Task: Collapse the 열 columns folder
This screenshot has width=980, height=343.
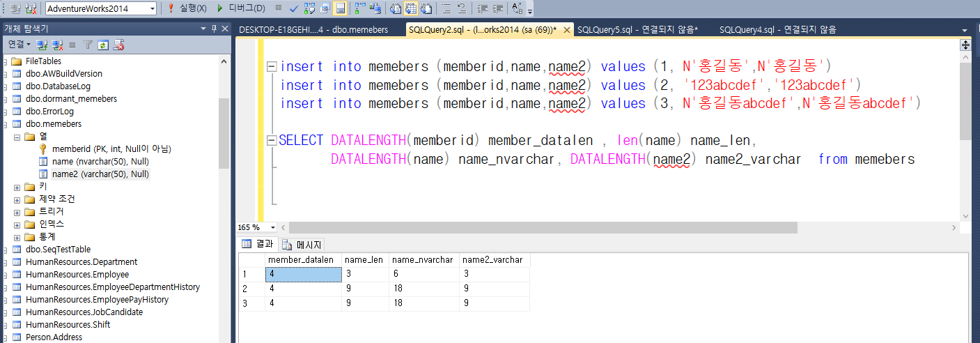Action: (x=17, y=137)
